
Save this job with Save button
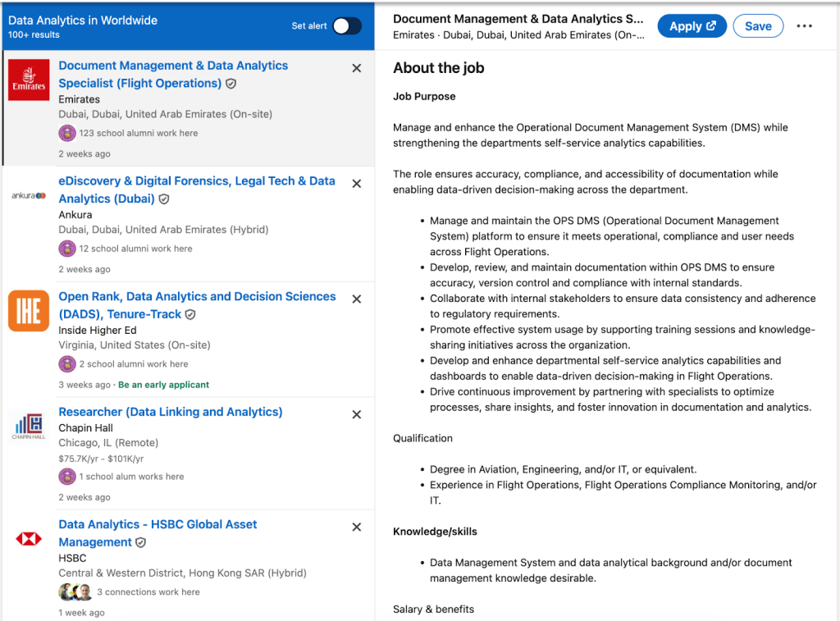(x=757, y=26)
